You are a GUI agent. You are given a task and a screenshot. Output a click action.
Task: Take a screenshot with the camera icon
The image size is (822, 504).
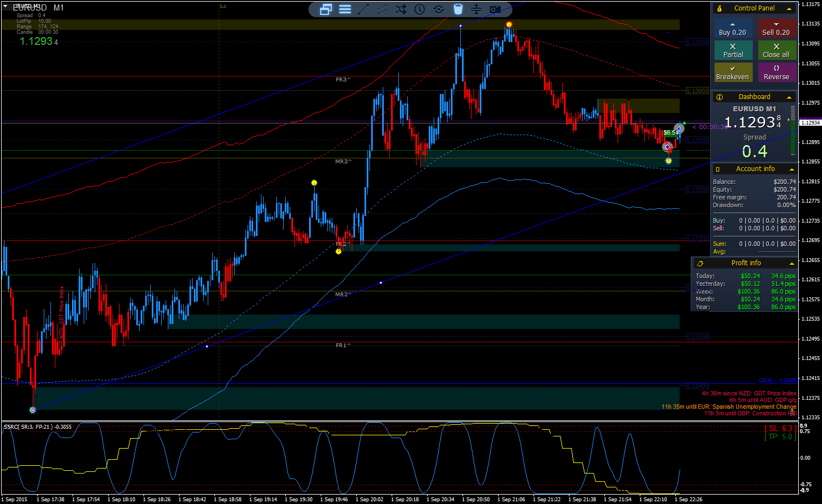pyautogui.click(x=495, y=9)
